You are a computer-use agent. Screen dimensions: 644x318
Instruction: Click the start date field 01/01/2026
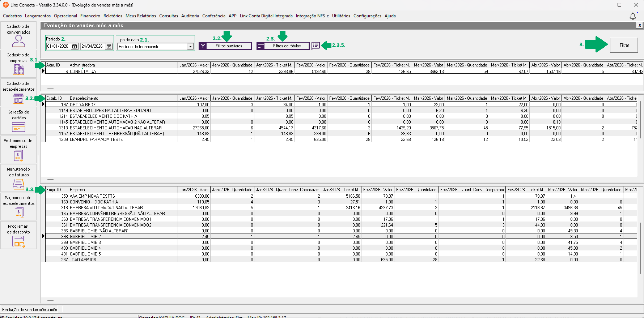coord(59,46)
